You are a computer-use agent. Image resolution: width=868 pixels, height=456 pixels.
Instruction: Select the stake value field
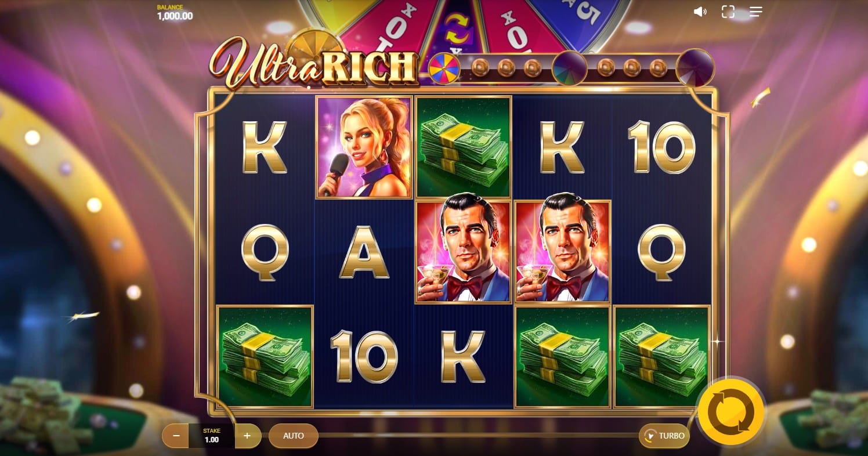coord(212,436)
